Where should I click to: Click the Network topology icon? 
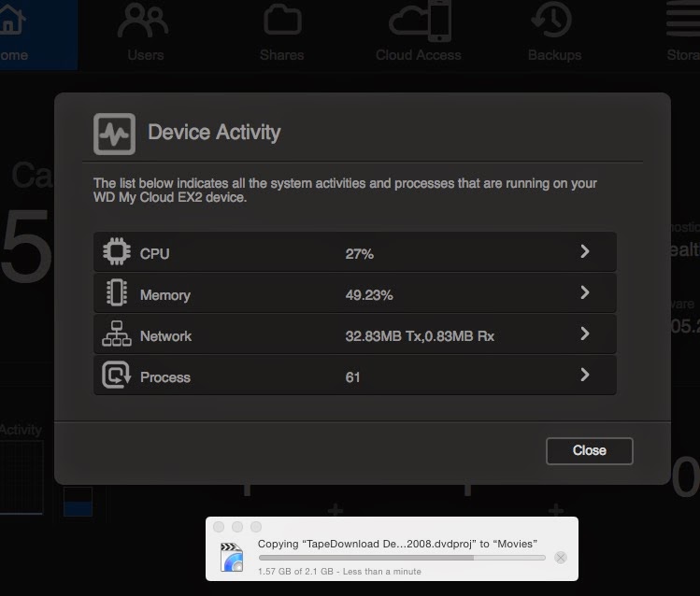click(x=117, y=333)
